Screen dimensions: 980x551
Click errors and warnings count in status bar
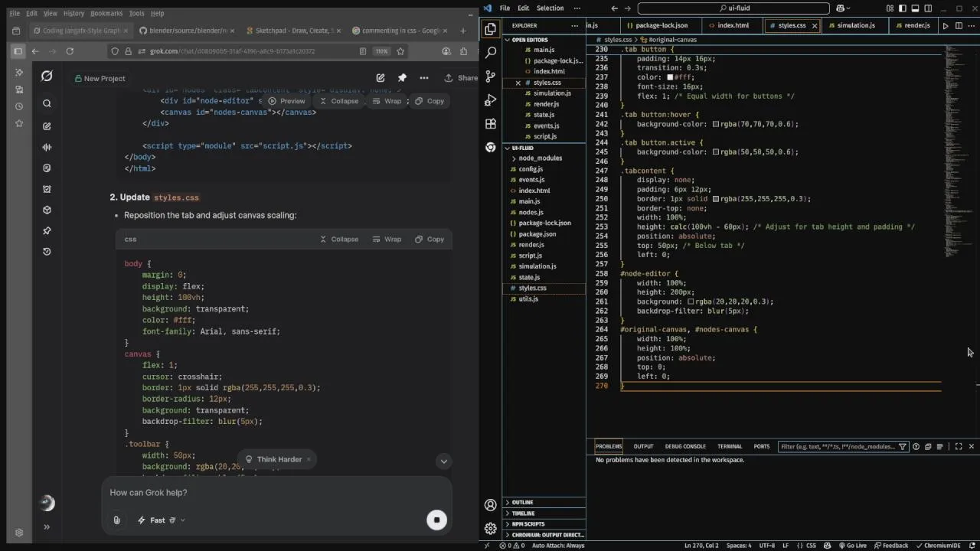[512, 546]
